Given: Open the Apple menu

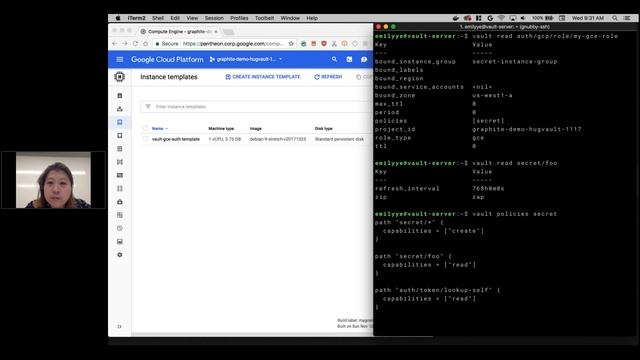Looking at the screenshot, I should [118, 18].
